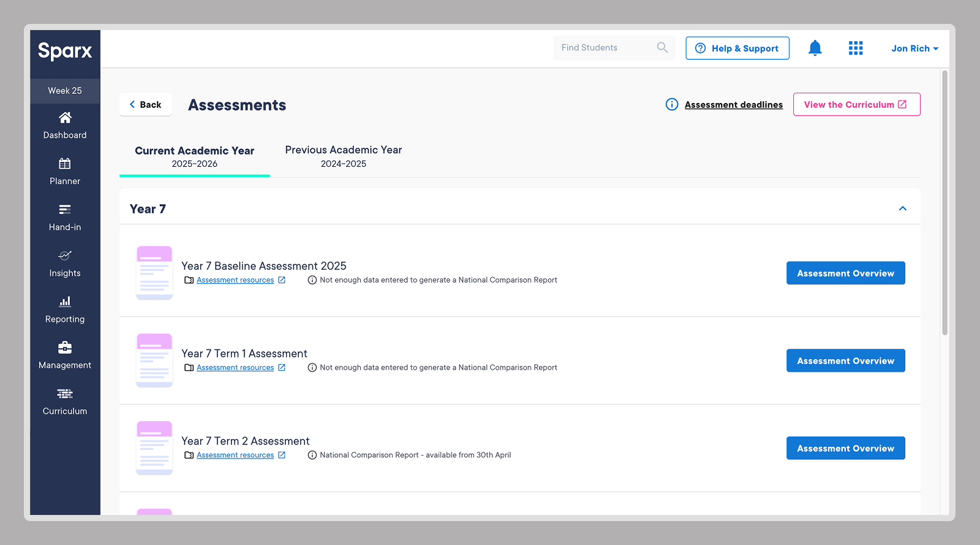Click the info icon in Term 2 Assessment row

312,455
